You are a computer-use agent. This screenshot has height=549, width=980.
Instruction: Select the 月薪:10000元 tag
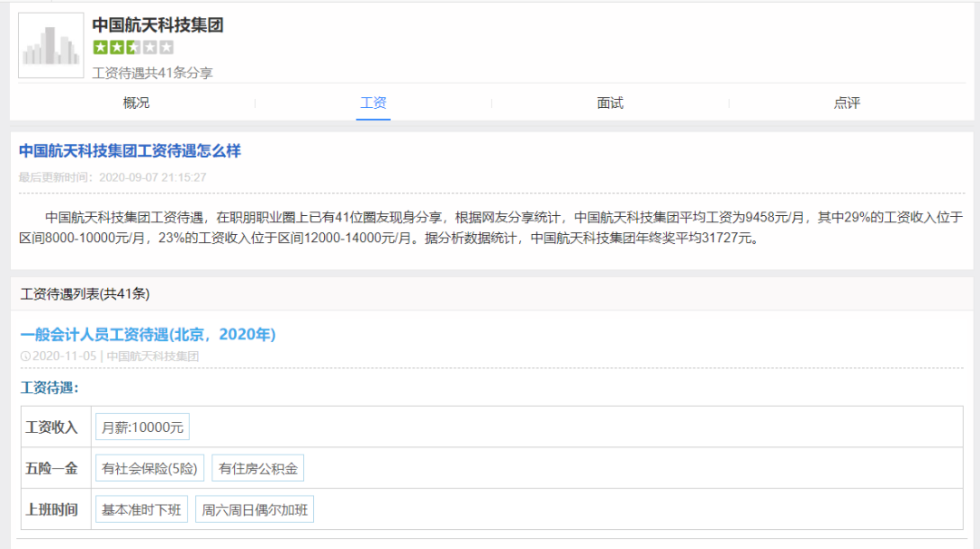coord(142,427)
